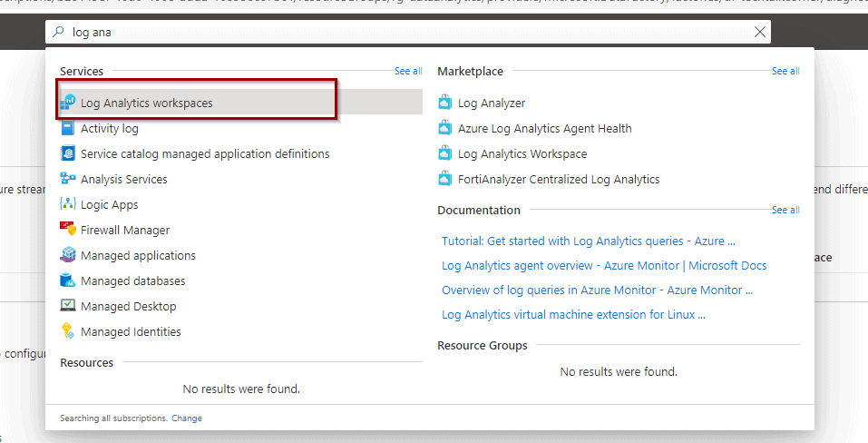This screenshot has width=868, height=443.
Task: Click the search magnifier icon
Action: [x=58, y=32]
